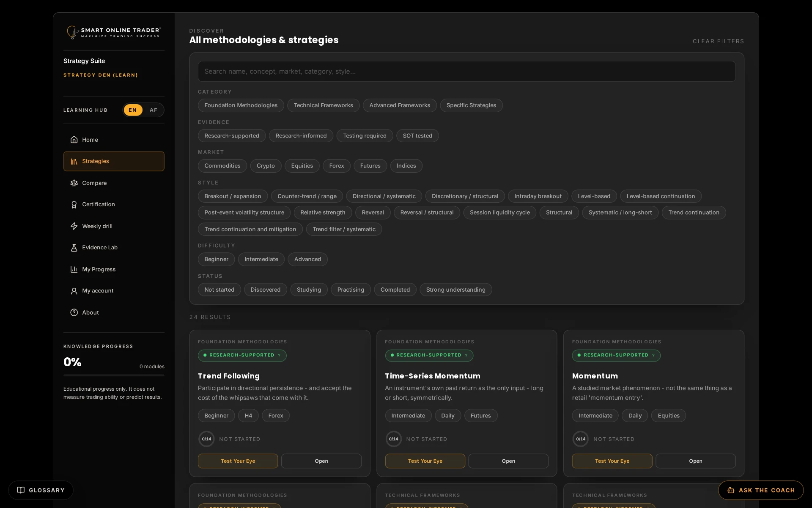Select the EN language option

[133, 110]
